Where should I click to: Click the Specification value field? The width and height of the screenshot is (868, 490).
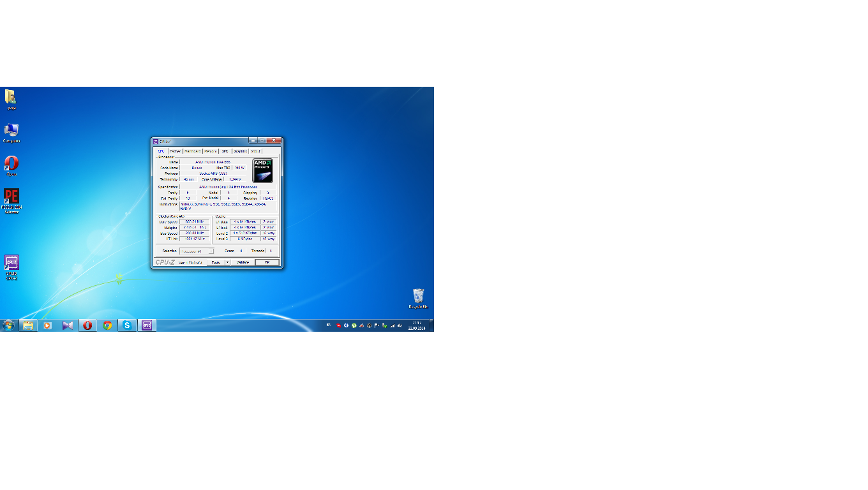[x=228, y=187]
